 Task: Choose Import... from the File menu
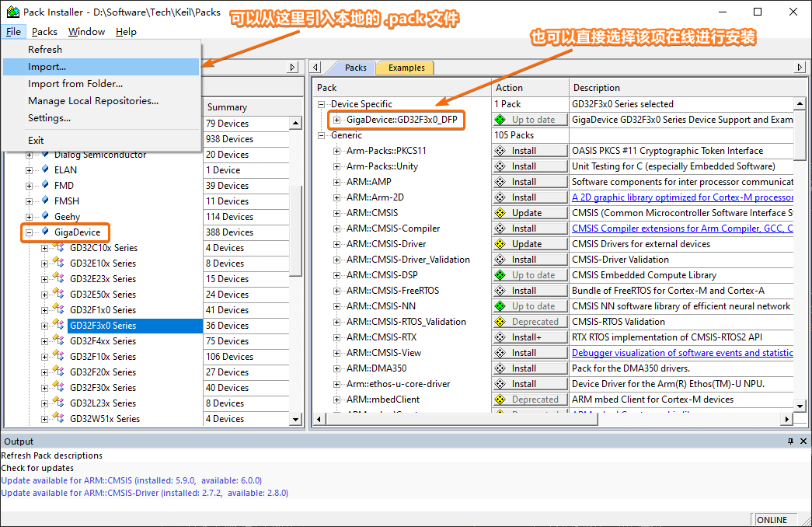click(x=101, y=67)
